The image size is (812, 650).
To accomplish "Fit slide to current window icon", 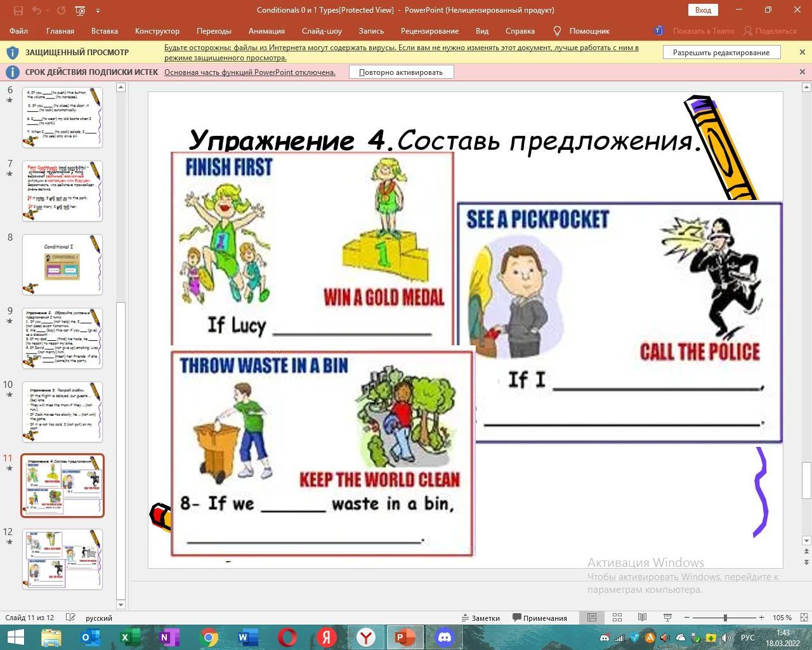I will click(x=804, y=618).
